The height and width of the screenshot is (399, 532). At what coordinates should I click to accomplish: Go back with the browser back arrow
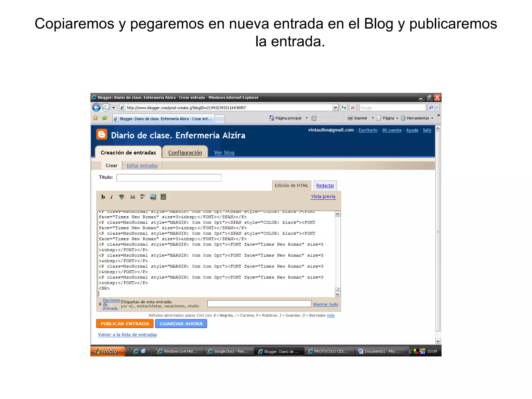(x=96, y=108)
